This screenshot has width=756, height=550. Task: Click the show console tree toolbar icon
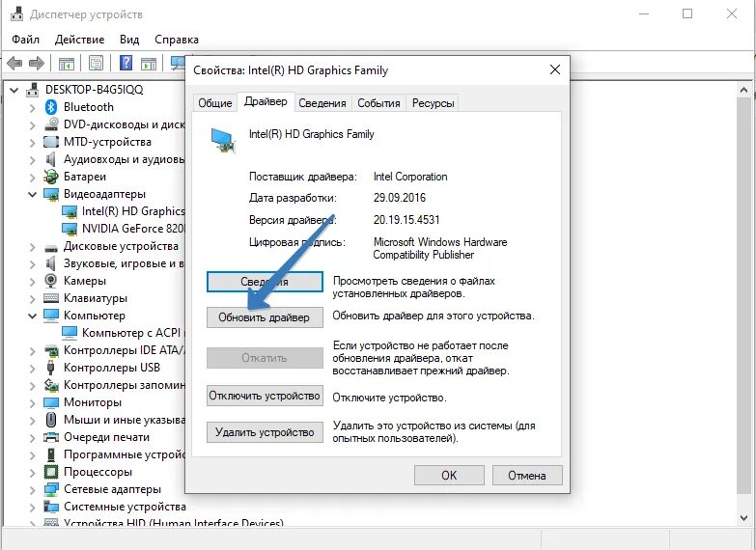(67, 63)
